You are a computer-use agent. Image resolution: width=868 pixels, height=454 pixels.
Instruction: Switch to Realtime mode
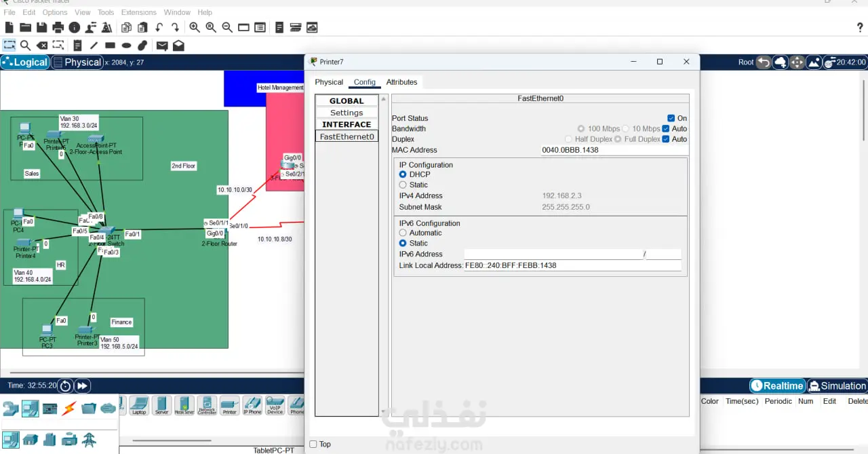point(777,385)
